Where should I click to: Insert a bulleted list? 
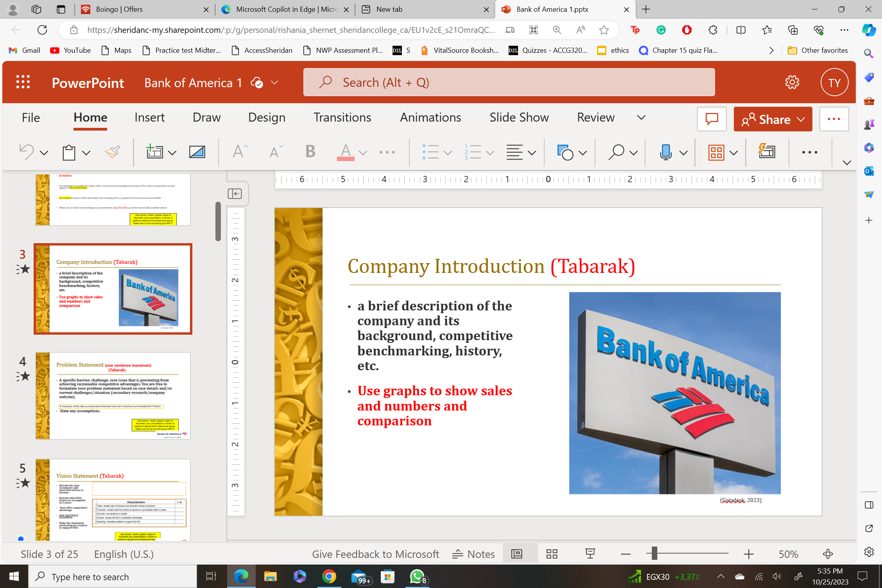(x=430, y=152)
